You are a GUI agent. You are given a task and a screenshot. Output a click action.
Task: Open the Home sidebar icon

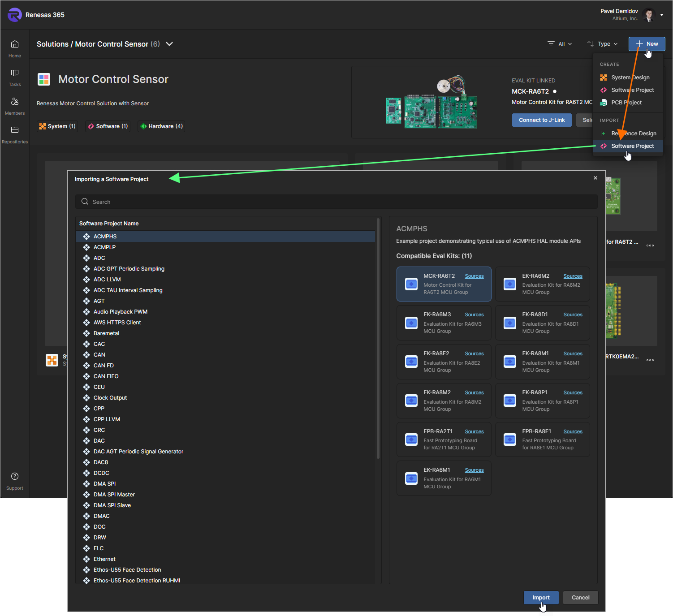point(15,48)
